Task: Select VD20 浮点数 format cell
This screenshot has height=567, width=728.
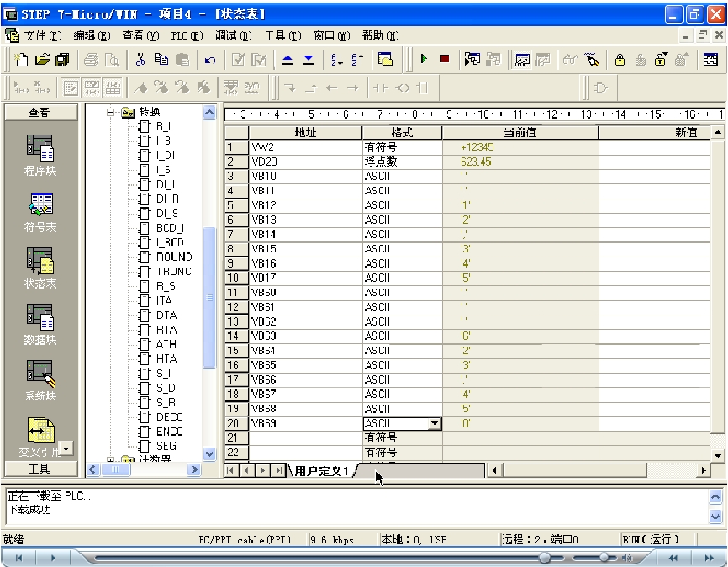Action: tap(402, 162)
